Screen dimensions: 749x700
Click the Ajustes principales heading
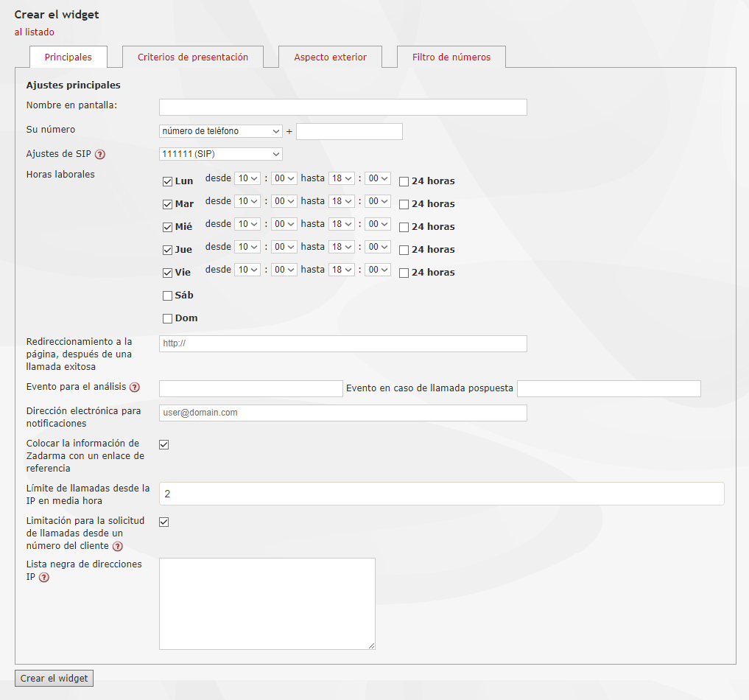[74, 85]
